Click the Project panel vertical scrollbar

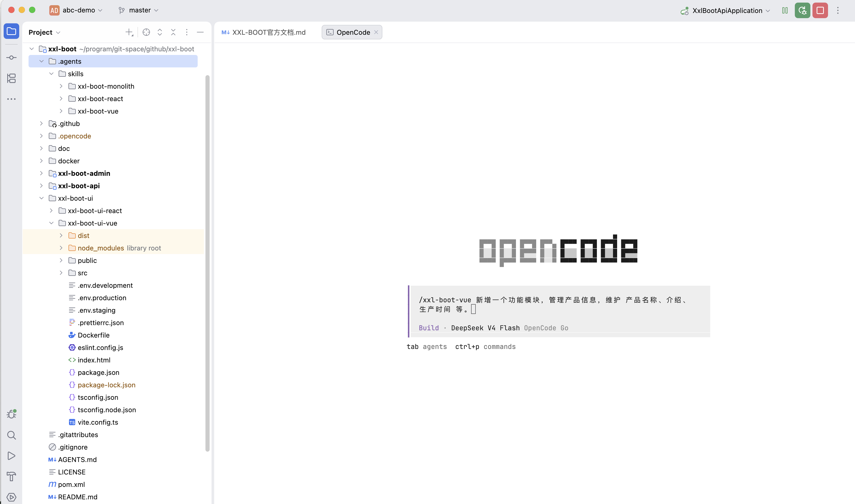[207, 263]
